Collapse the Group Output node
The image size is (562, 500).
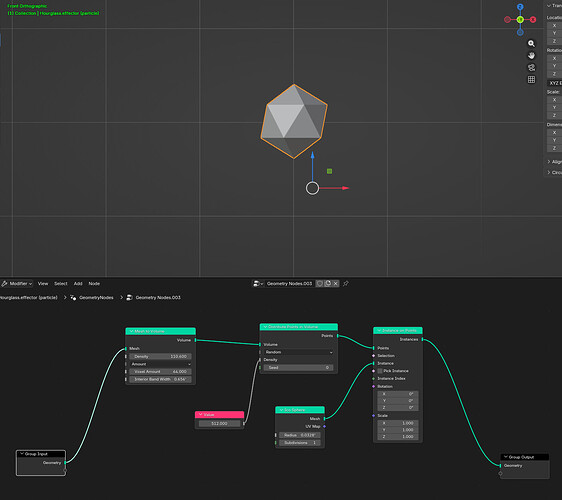(506, 457)
